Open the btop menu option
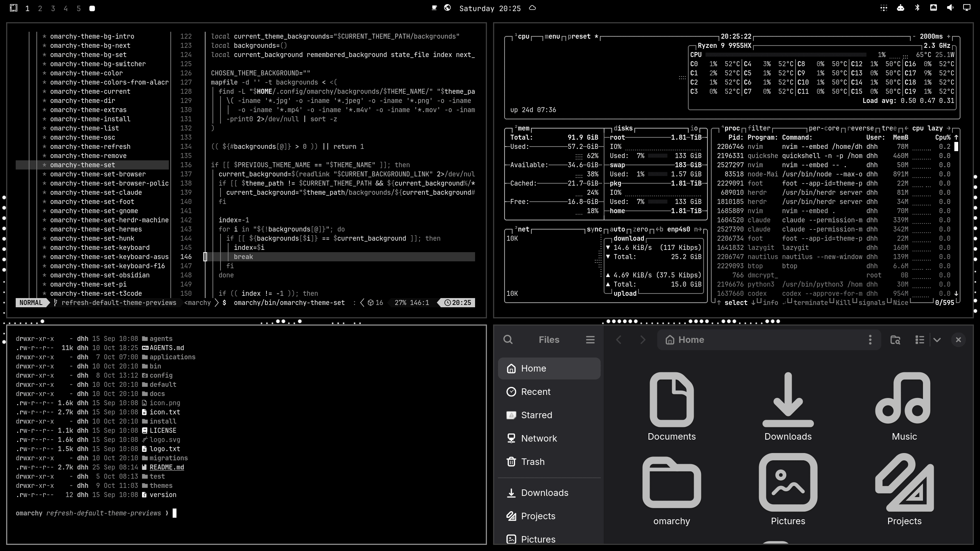The width and height of the screenshot is (980, 551). 552,36
